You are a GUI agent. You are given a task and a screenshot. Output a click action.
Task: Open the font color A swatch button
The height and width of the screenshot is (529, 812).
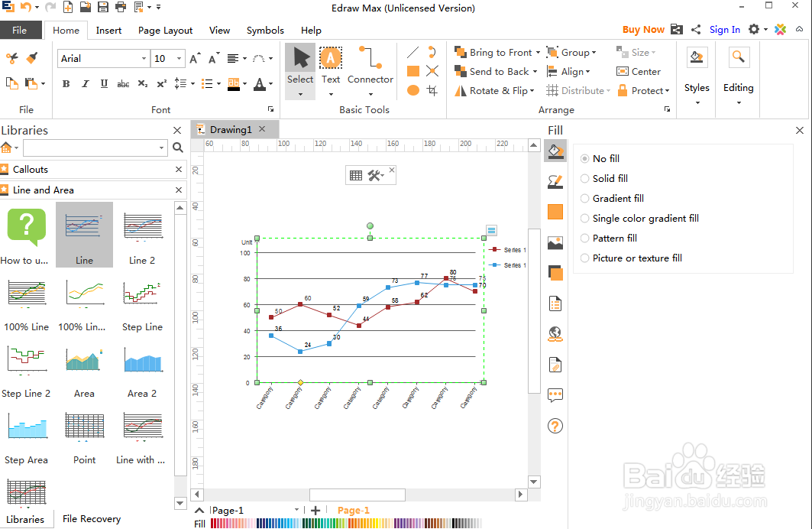260,84
